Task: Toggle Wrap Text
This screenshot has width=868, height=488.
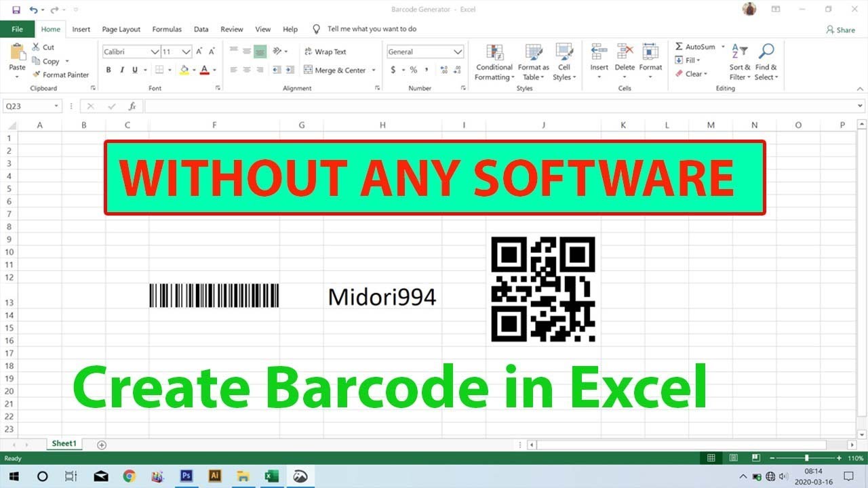Action: click(325, 52)
